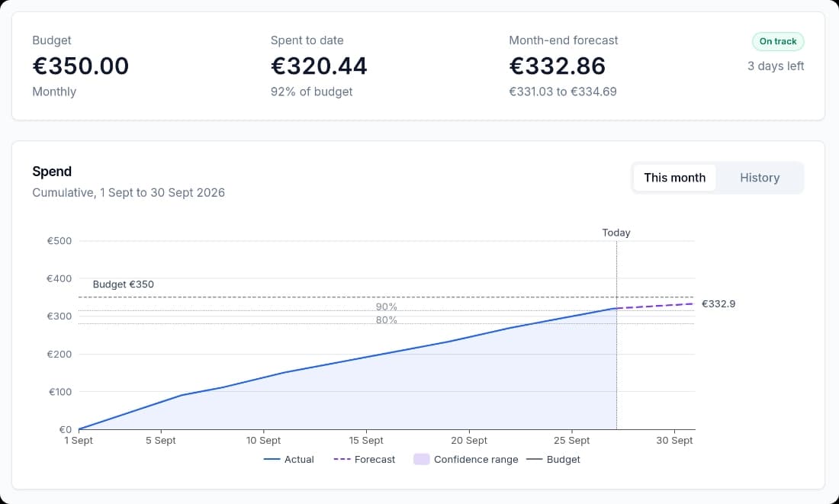Click the Spent to date heading
Image resolution: width=839 pixels, height=504 pixels.
pos(307,40)
